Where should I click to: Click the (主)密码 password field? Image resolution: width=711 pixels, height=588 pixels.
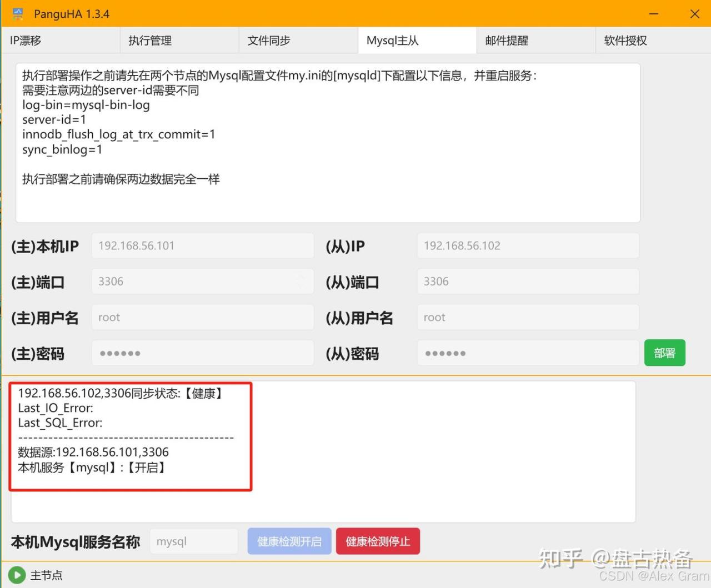pyautogui.click(x=202, y=353)
